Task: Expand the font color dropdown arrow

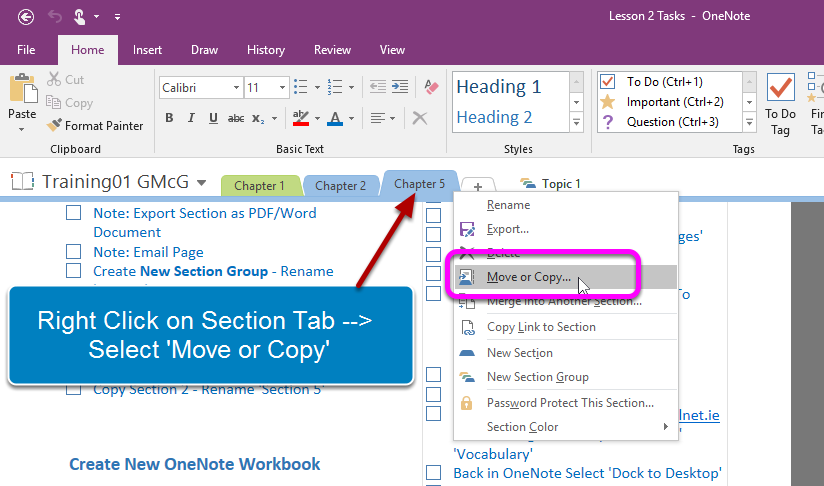Action: pos(351,119)
